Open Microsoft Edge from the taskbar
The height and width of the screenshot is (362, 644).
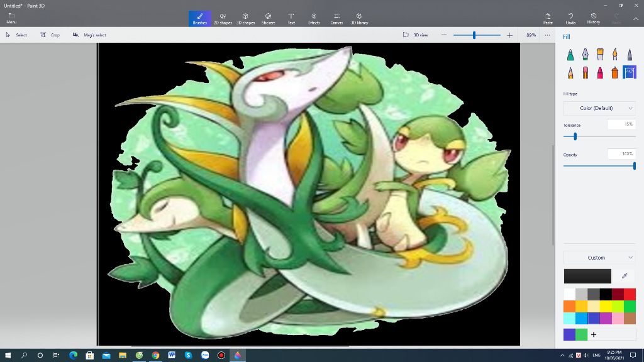(x=73, y=355)
